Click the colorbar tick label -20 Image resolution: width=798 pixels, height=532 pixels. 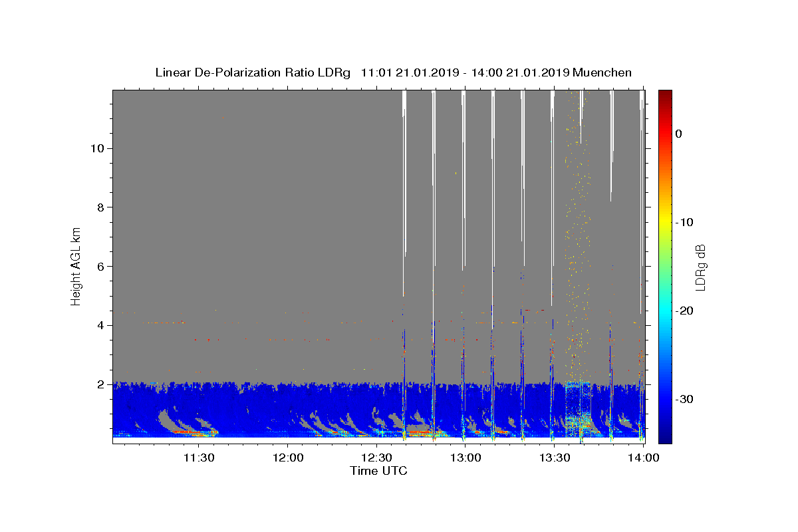click(686, 311)
